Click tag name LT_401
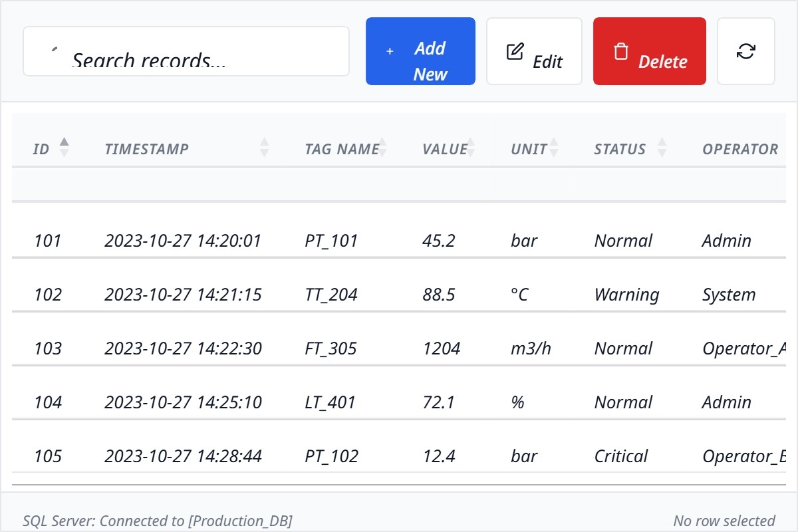This screenshot has width=798, height=532. (x=330, y=403)
